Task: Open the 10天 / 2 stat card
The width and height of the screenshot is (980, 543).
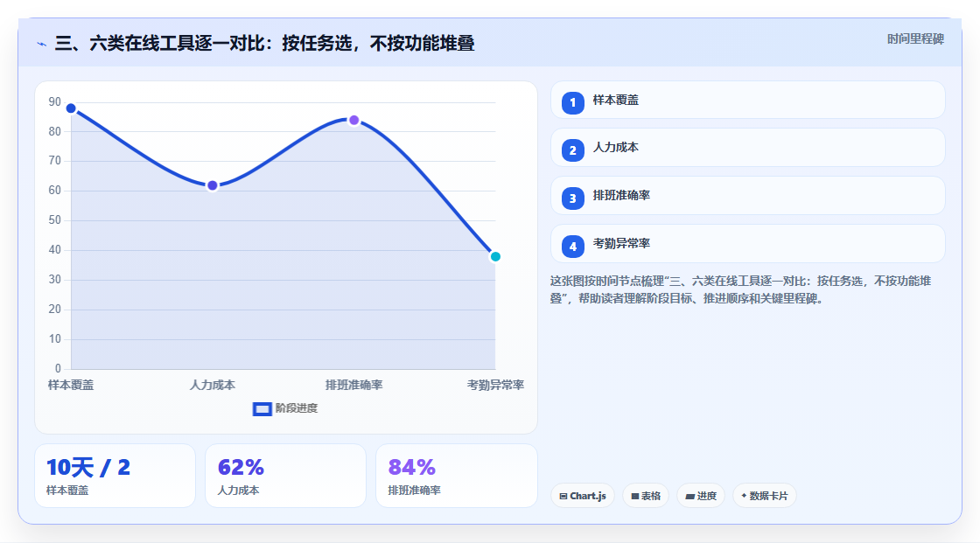Action: pyautogui.click(x=115, y=476)
